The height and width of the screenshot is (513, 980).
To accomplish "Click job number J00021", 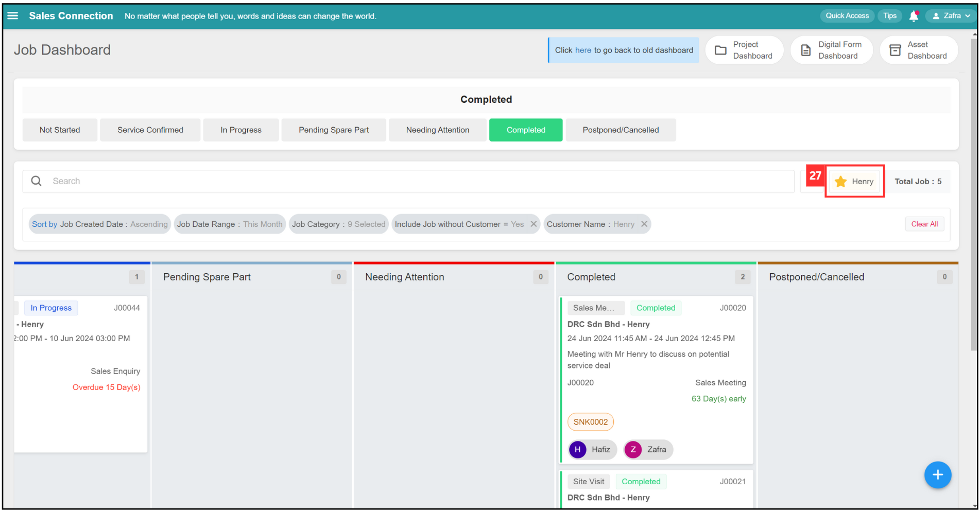I will pyautogui.click(x=733, y=482).
